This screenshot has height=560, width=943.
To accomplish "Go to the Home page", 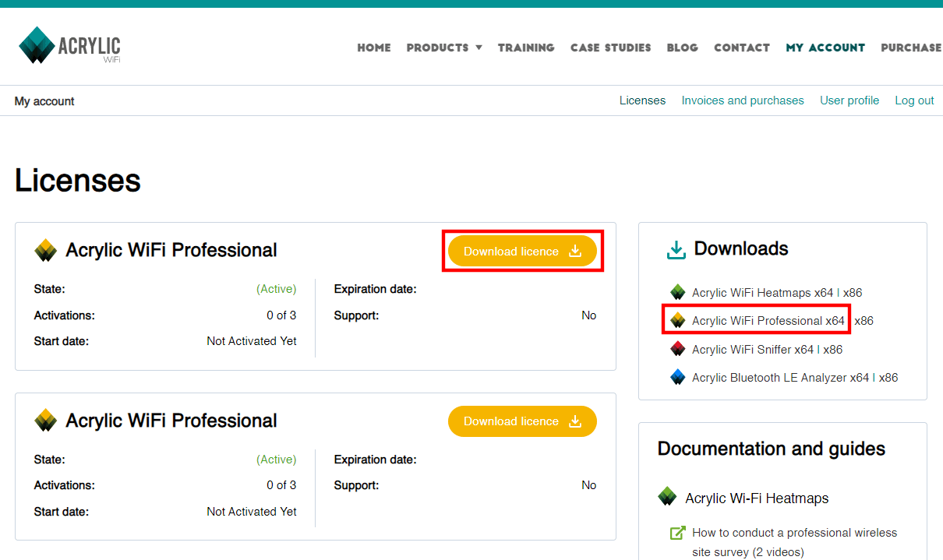I will (x=374, y=48).
